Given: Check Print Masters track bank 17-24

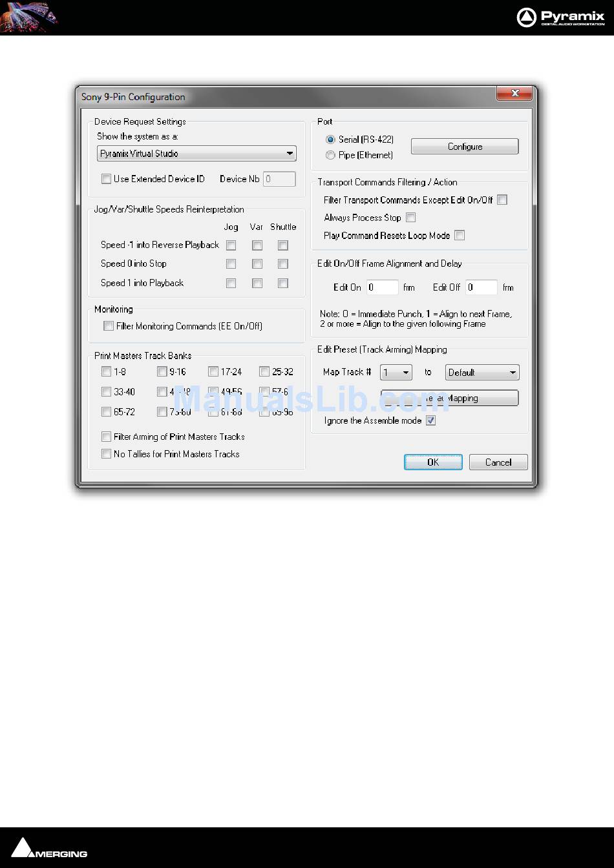Looking at the screenshot, I should click(213, 371).
